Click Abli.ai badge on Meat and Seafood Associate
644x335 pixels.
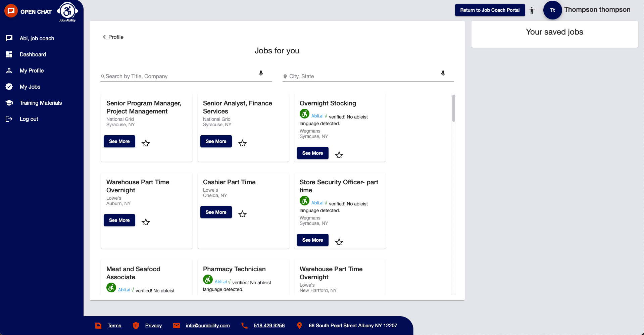tap(111, 288)
